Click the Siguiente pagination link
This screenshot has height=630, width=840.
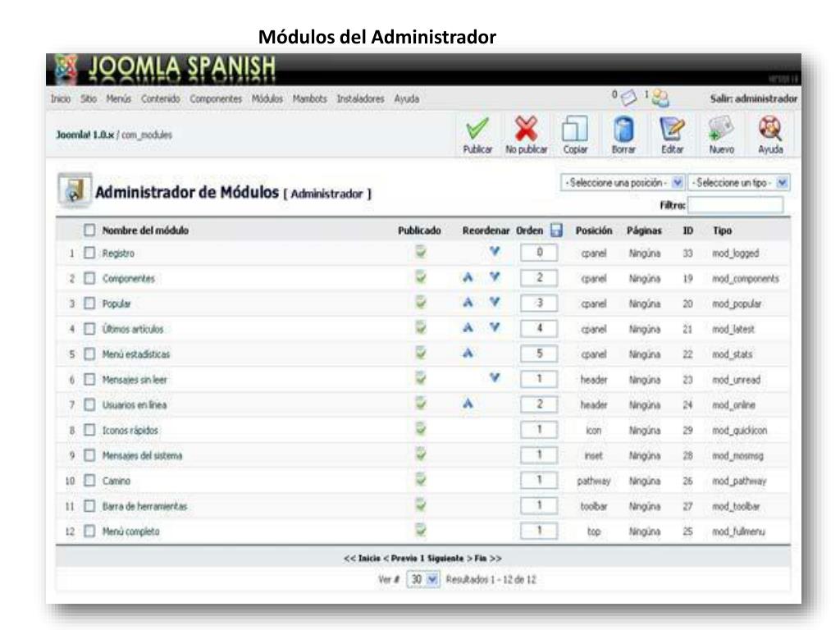(x=445, y=558)
